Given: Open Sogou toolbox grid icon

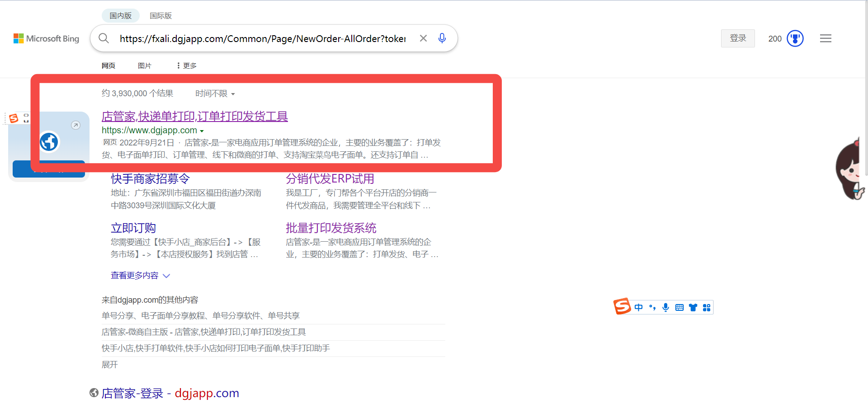Looking at the screenshot, I should [x=707, y=308].
